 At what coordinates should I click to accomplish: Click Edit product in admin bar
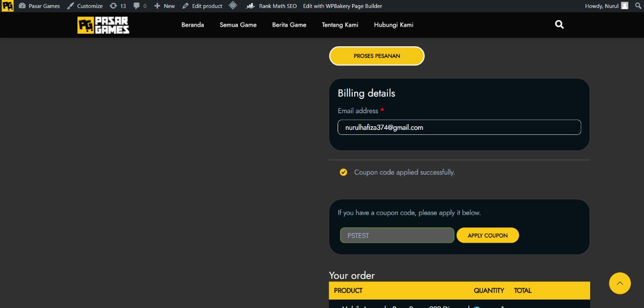(202, 6)
